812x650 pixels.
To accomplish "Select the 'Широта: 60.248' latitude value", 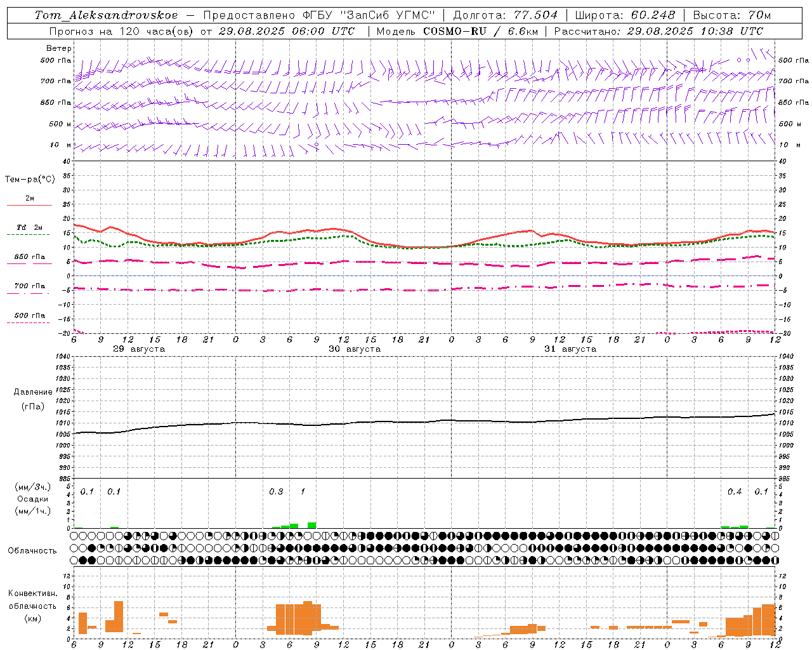I will 625,15.
